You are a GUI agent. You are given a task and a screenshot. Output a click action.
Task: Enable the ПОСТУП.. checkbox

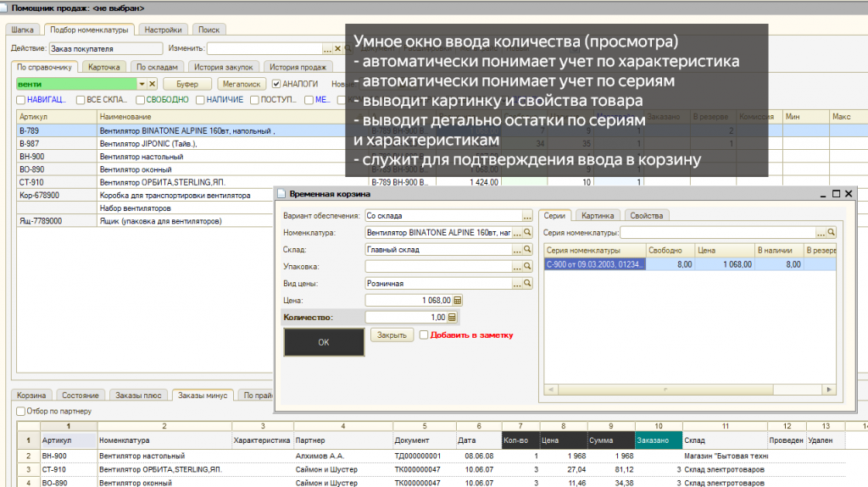254,100
